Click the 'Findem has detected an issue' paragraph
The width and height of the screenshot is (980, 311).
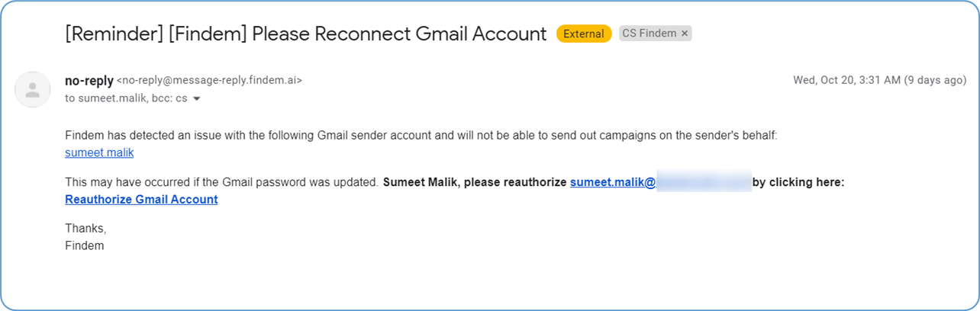420,136
